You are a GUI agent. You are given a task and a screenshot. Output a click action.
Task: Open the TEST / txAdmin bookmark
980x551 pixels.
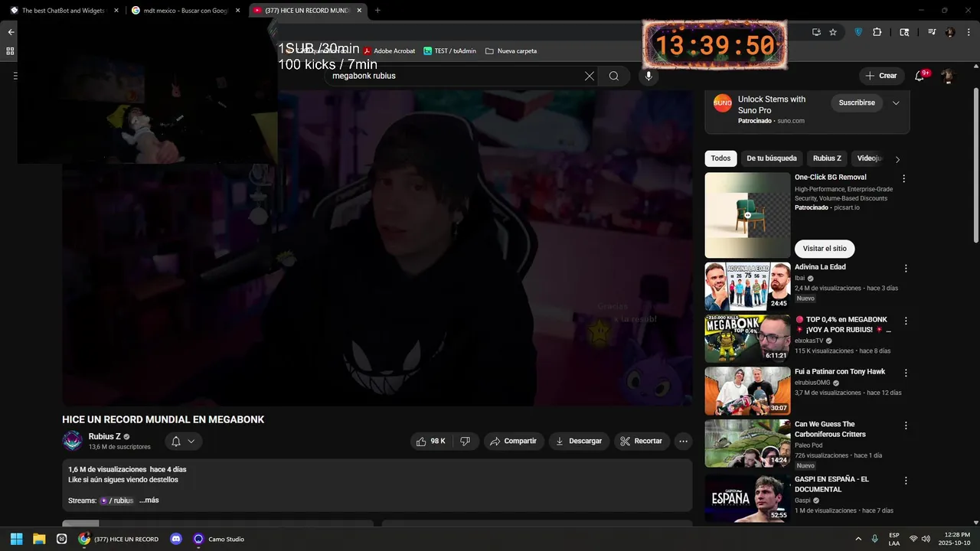tap(449, 51)
